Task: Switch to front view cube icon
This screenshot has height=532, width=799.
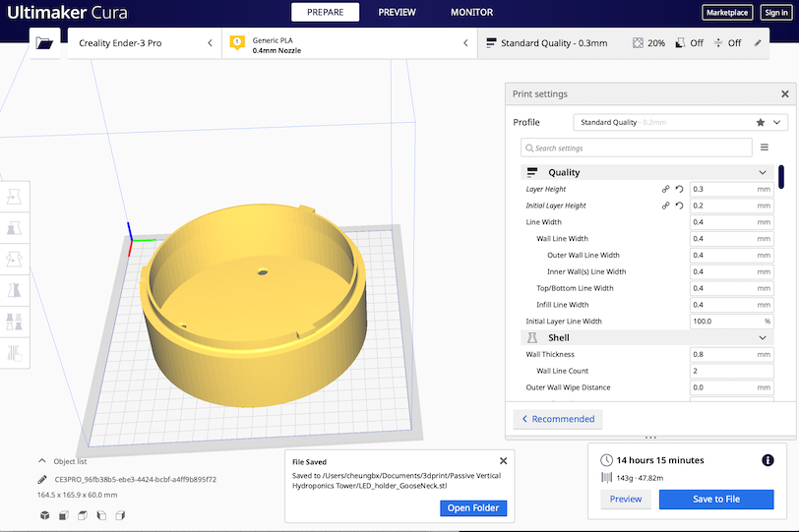Action: [64, 515]
